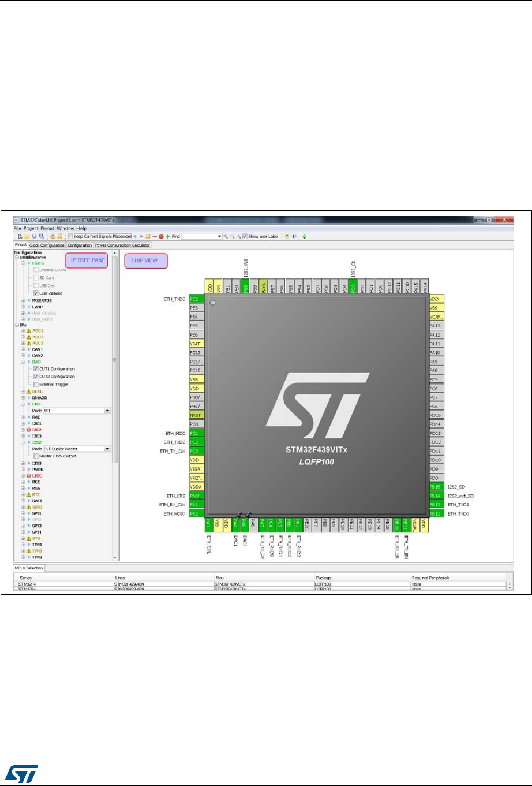This screenshot has height=786, width=532.
Task: Switch to the Clock Configuration tab
Action: 47,245
